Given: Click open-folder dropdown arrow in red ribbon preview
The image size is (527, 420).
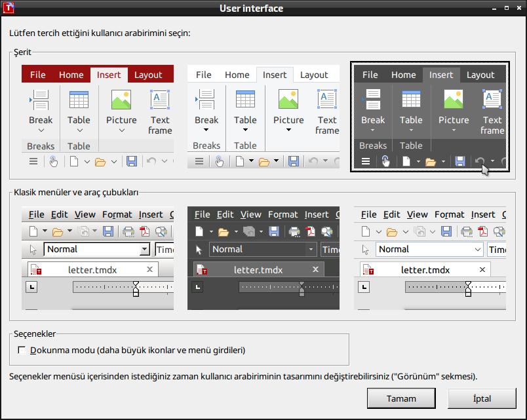Looking at the screenshot, I should tap(114, 162).
